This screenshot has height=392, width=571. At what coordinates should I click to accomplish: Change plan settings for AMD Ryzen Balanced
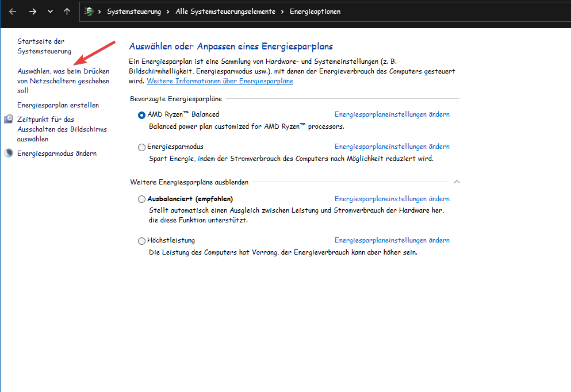point(392,114)
